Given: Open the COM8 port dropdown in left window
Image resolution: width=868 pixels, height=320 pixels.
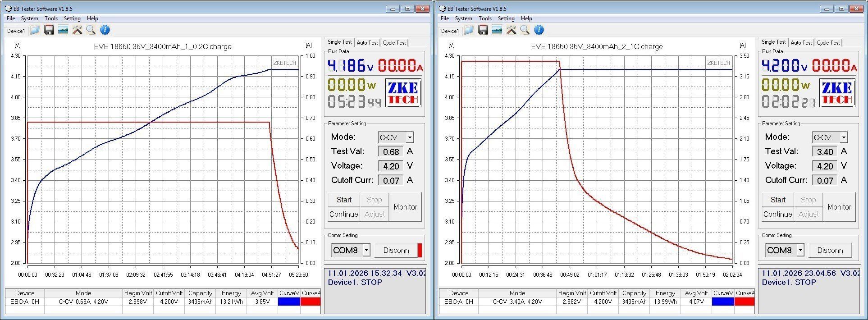Looking at the screenshot, I should pos(366,250).
